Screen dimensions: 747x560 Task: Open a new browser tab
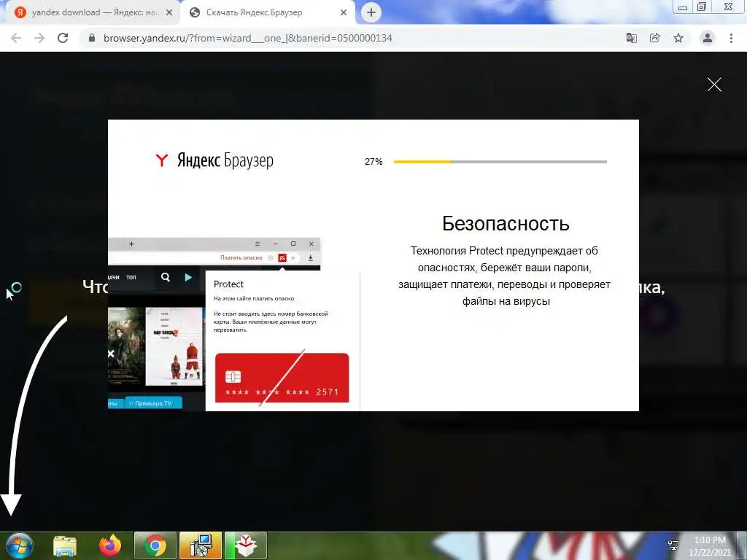(x=371, y=12)
